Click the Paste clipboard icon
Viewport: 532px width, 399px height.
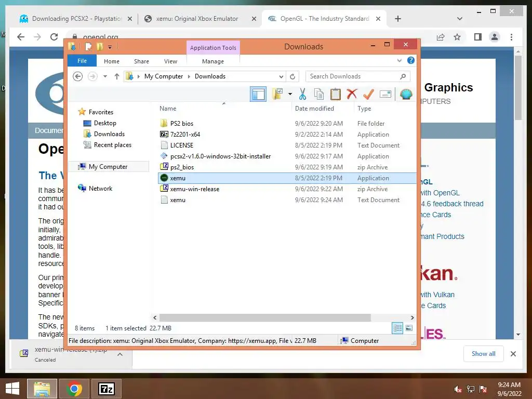click(x=335, y=94)
